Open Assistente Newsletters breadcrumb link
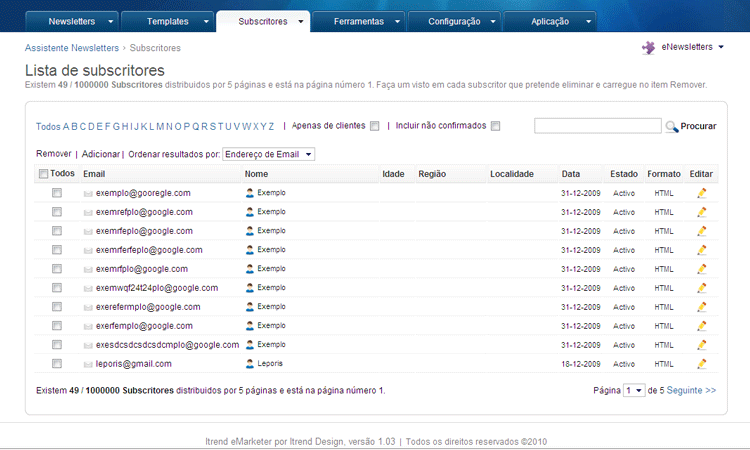The height and width of the screenshot is (450, 750). 72,48
